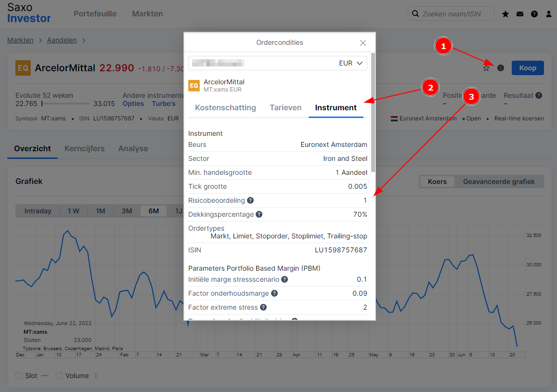Viewport: 557px width, 392px height.
Task: Select 3M chart period
Action: [x=127, y=211]
